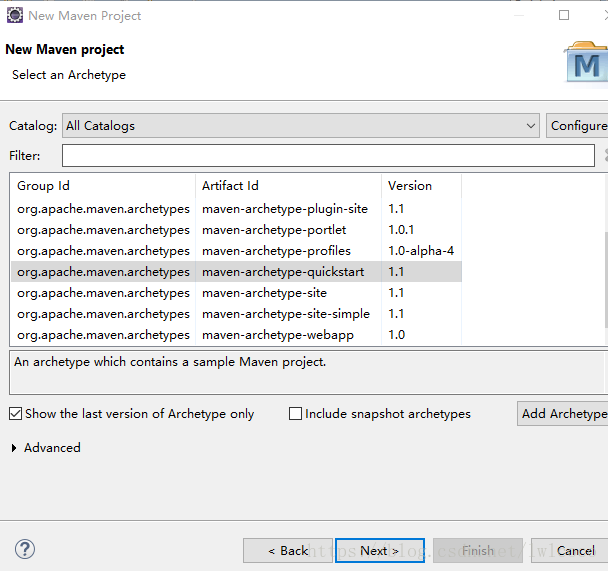
Task: Select the maven-archetype-site-simple row
Action: pyautogui.click(x=237, y=314)
